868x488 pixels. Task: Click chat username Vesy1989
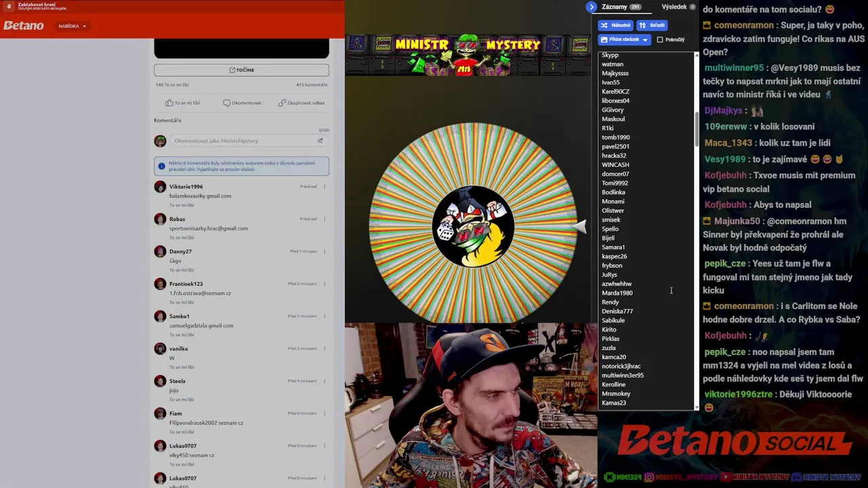tap(725, 159)
